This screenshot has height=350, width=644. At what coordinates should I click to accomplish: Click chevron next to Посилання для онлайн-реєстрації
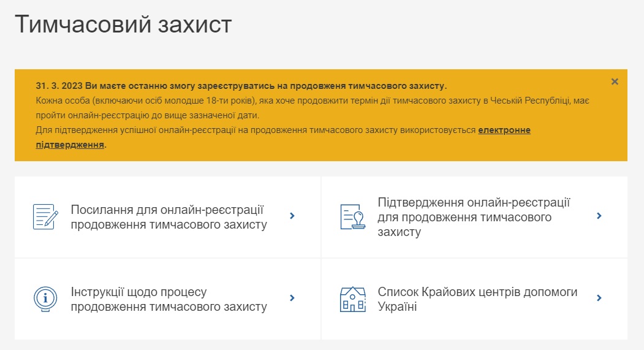(292, 216)
